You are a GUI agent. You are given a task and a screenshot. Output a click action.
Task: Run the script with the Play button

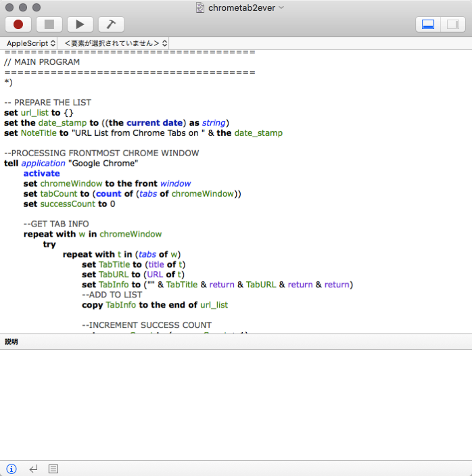80,24
